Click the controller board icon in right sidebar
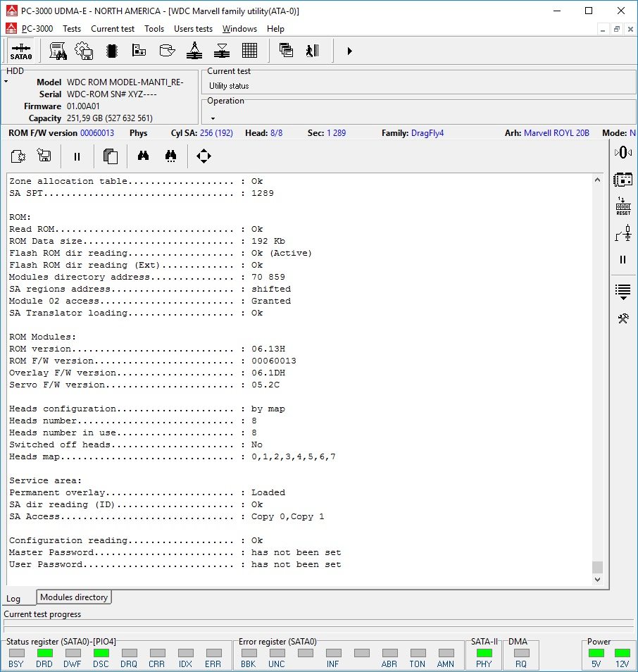The image size is (638, 672). (623, 180)
